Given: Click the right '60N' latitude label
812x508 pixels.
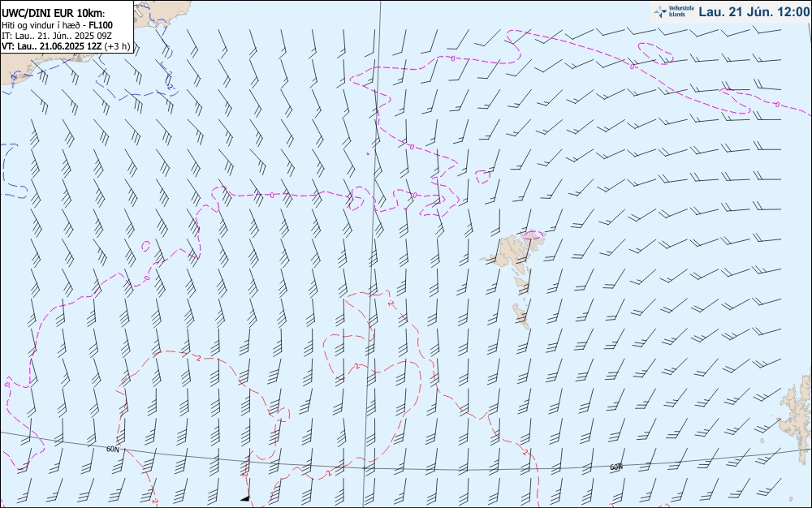Looking at the screenshot, I should (615, 467).
